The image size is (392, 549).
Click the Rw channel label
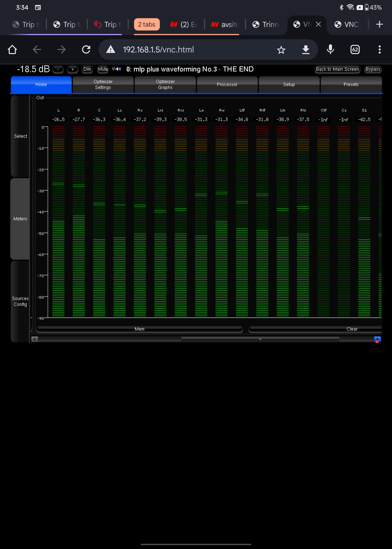click(x=222, y=110)
